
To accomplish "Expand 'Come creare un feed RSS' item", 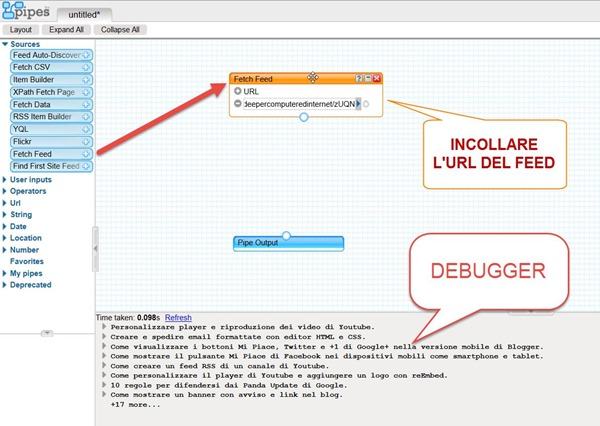I will coord(104,366).
